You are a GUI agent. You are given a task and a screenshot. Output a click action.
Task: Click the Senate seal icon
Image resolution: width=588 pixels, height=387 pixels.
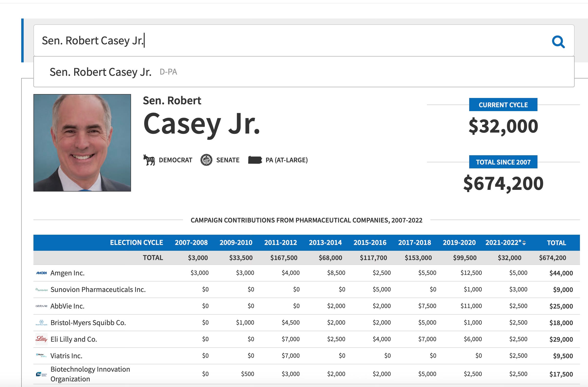(x=206, y=160)
